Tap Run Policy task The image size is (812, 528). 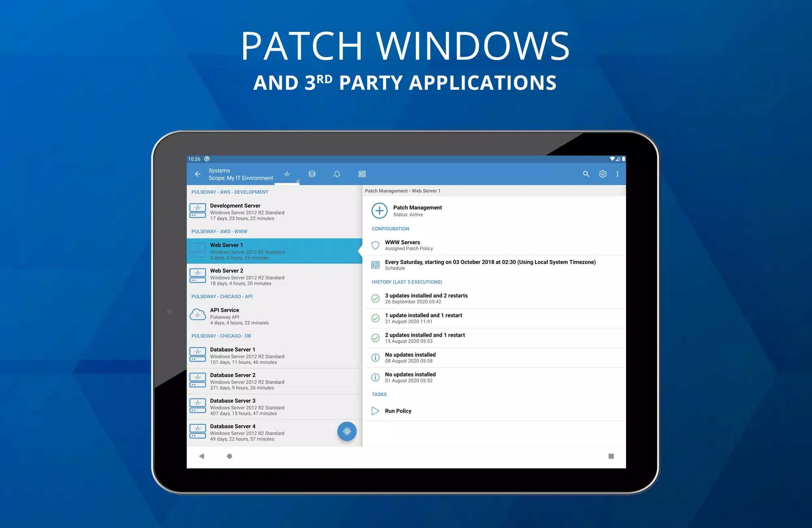coord(495,411)
